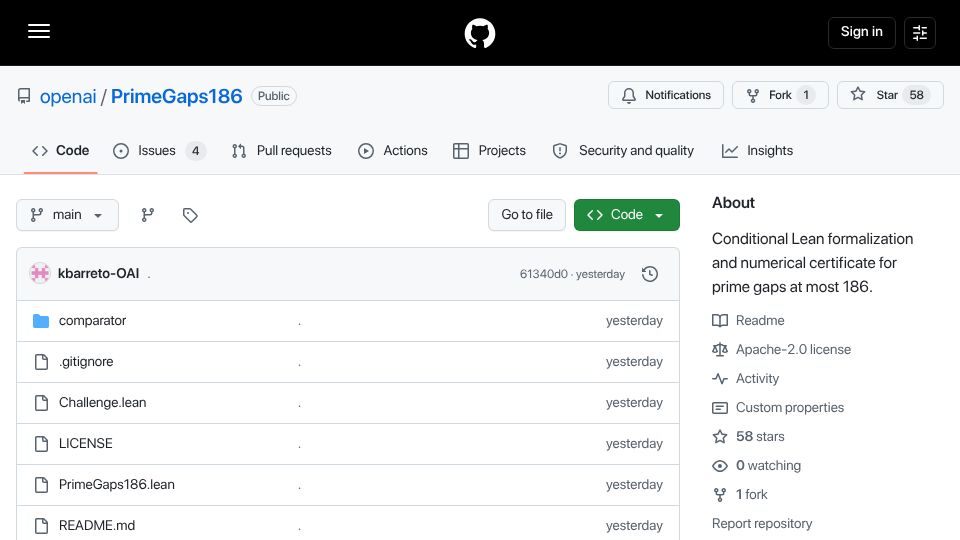
Task: Fork the repository with the Fork button
Action: (x=780, y=95)
